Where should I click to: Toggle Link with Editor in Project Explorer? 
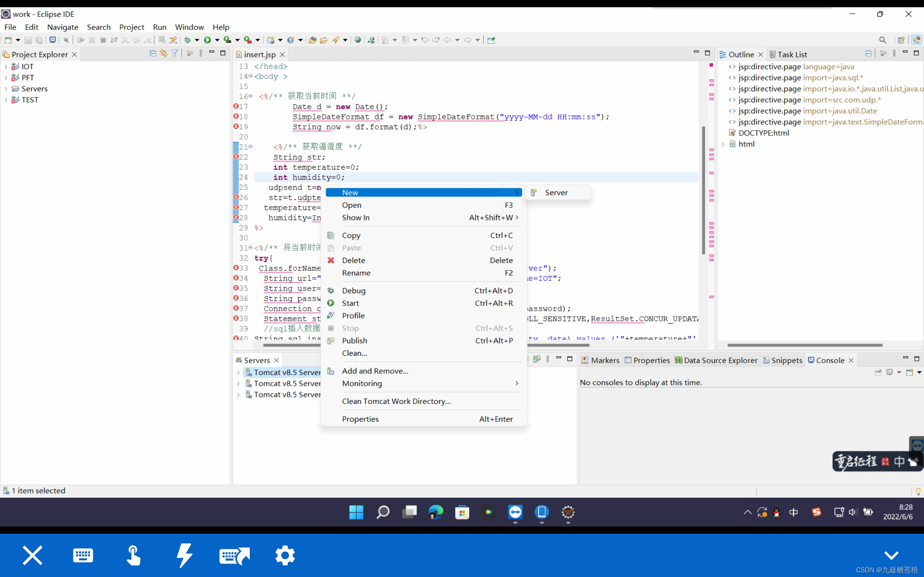(x=164, y=53)
